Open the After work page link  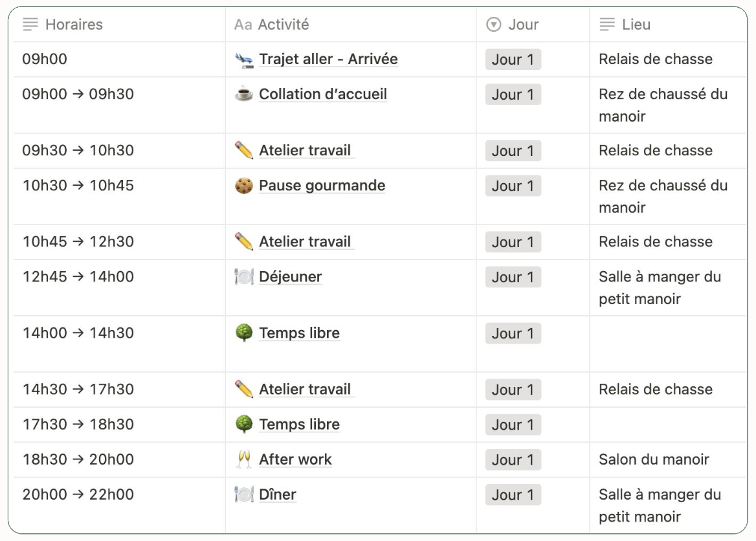click(x=296, y=459)
